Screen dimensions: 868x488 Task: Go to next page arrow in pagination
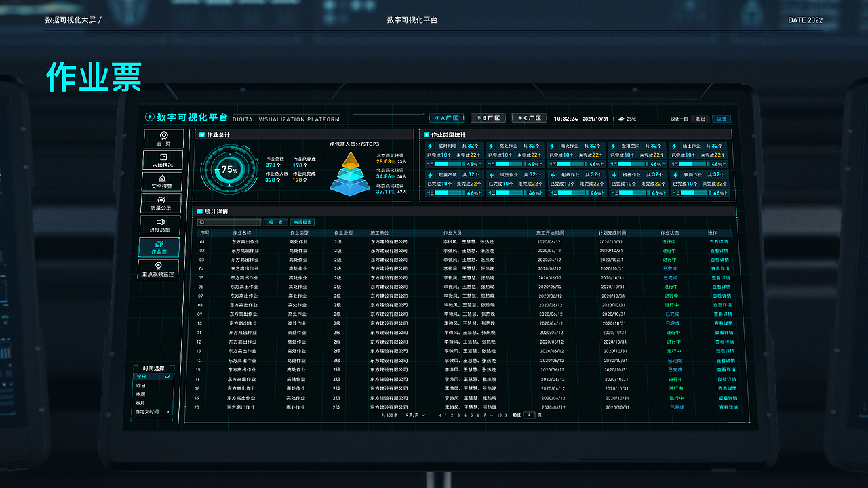(507, 415)
